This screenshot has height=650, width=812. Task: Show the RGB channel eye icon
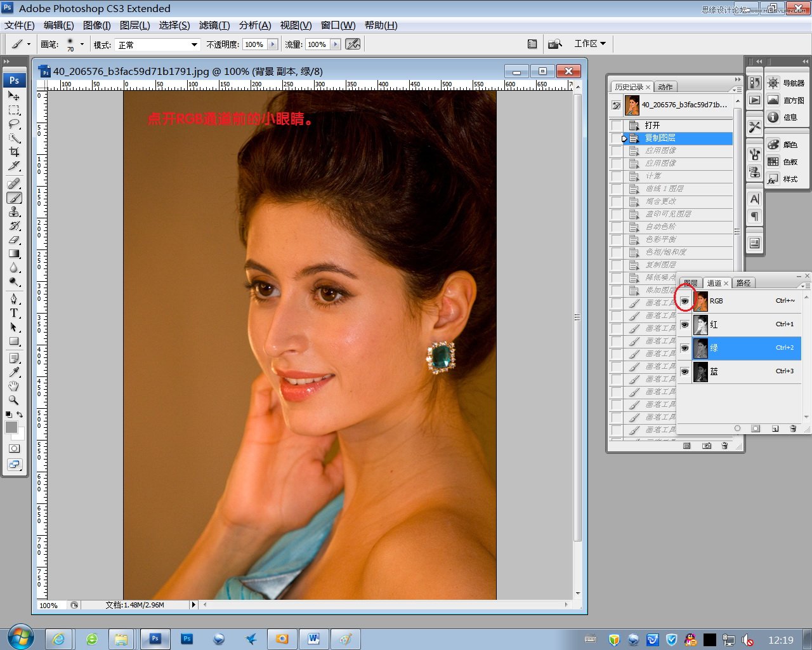[x=684, y=301]
